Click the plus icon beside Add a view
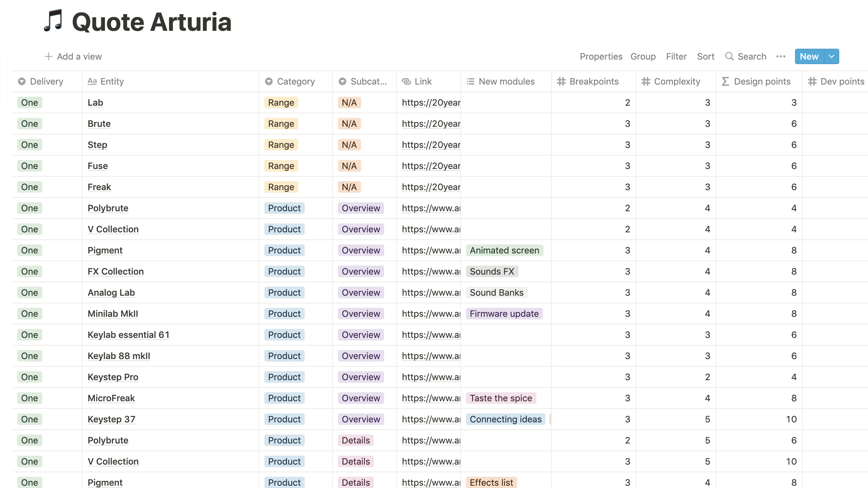The width and height of the screenshot is (868, 488). (x=48, y=56)
